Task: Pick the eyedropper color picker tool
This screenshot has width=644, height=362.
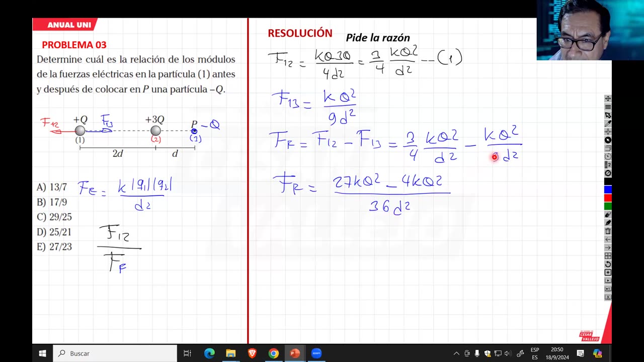Action: 608,123
